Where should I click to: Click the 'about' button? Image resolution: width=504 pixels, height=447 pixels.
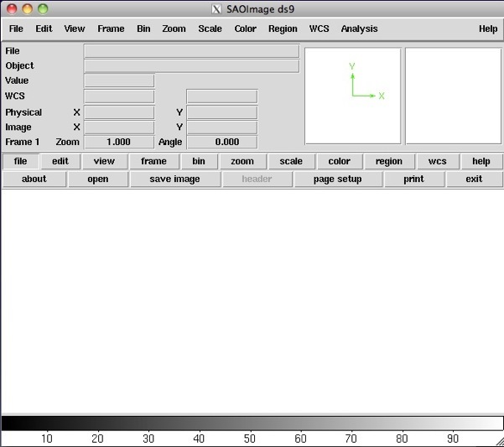click(x=34, y=179)
